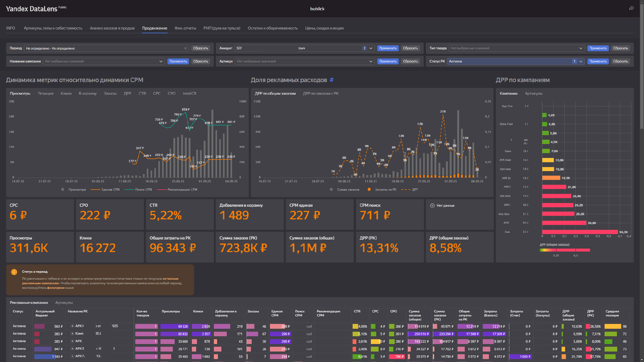Apply the Статус РК filter
Viewport: 644px width, 362px height.
point(598,61)
